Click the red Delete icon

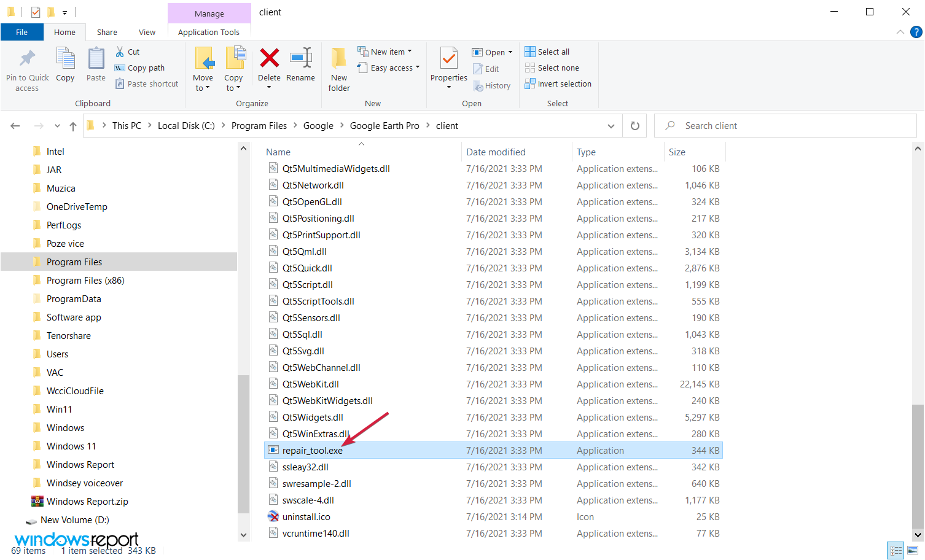click(269, 58)
